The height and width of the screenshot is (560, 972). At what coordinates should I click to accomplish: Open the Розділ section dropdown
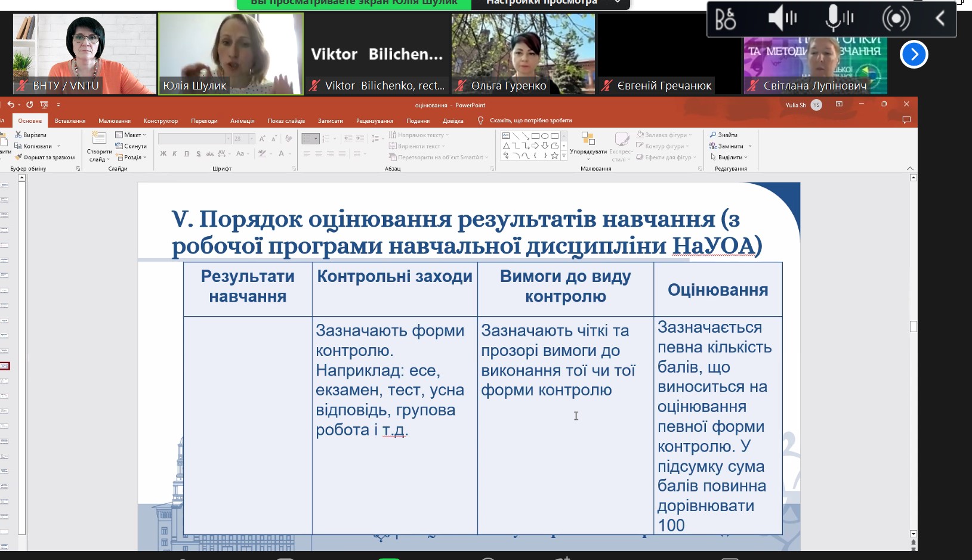coord(131,157)
